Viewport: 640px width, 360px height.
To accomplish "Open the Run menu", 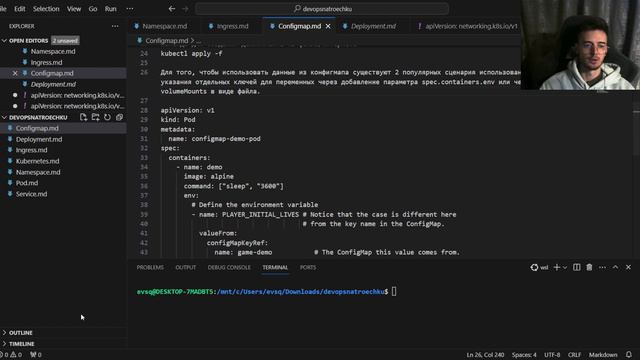I will coord(110,9).
